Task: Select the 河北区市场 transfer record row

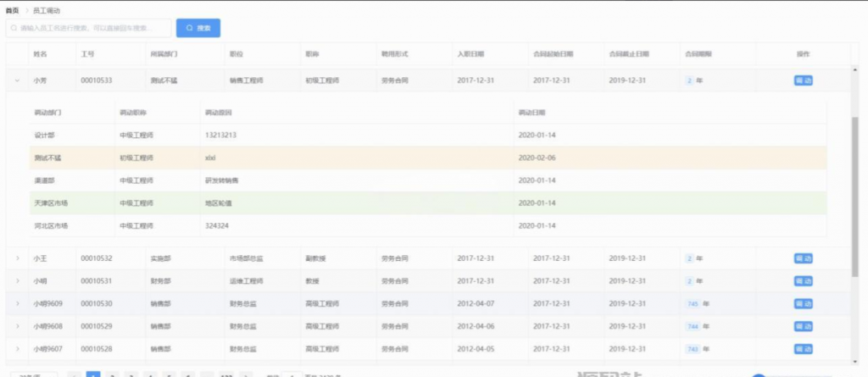Action: [428, 226]
